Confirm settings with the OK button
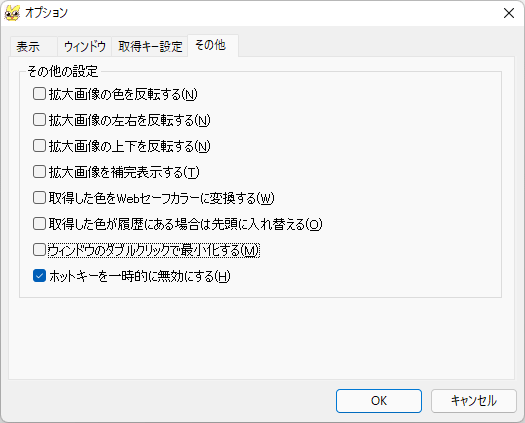Image resolution: width=525 pixels, height=423 pixels. coord(379,401)
